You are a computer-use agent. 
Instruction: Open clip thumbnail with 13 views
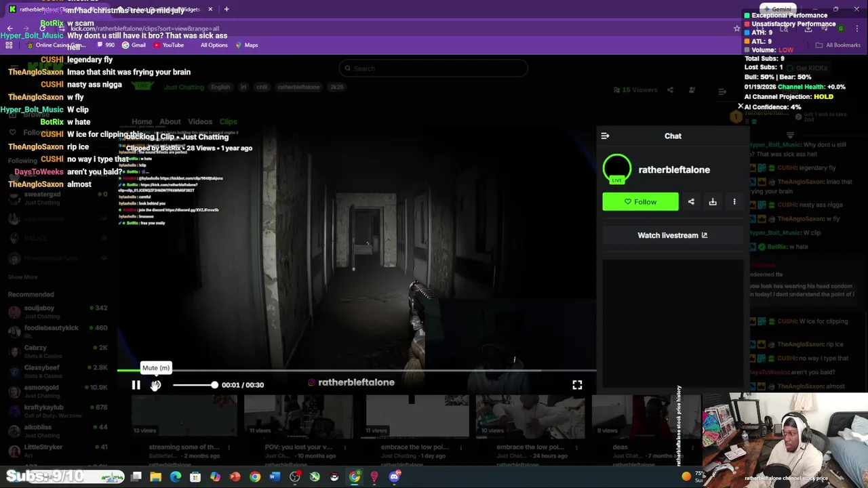coord(184,416)
